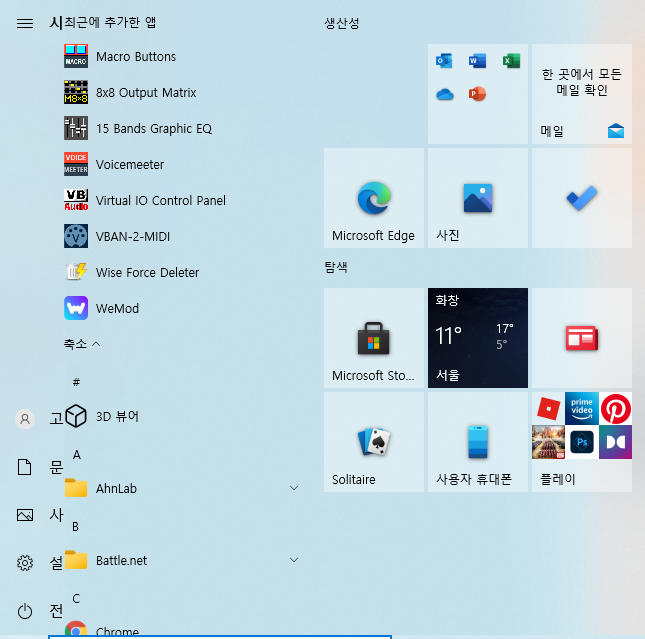Screen dimensions: 645x639
Task: Open Dolby icon in the 플레이 folder
Action: click(x=615, y=442)
